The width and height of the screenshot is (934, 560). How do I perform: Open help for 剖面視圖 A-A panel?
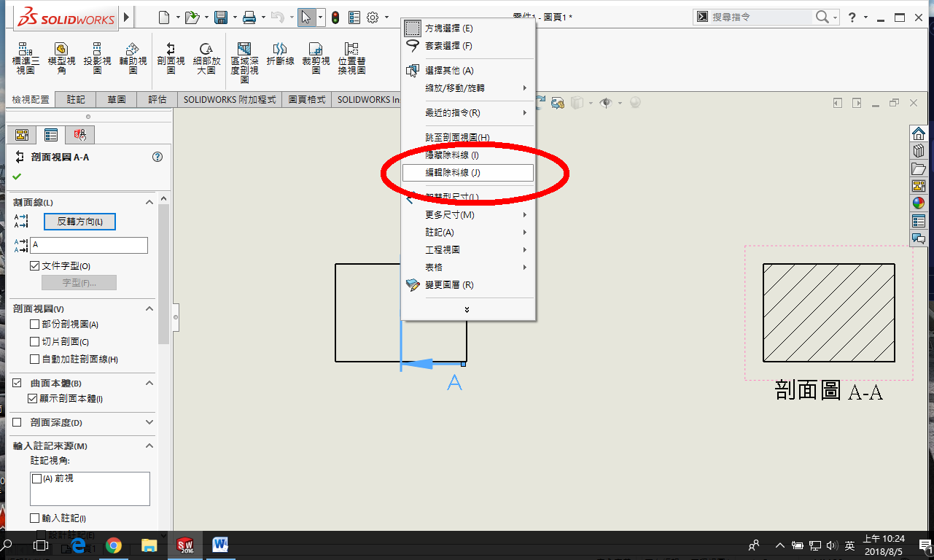(x=157, y=157)
